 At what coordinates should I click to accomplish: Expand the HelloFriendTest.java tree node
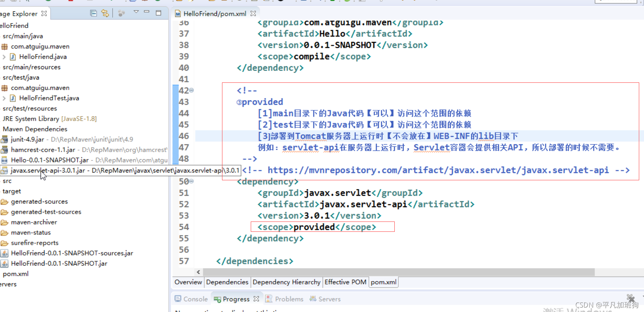point(4,98)
